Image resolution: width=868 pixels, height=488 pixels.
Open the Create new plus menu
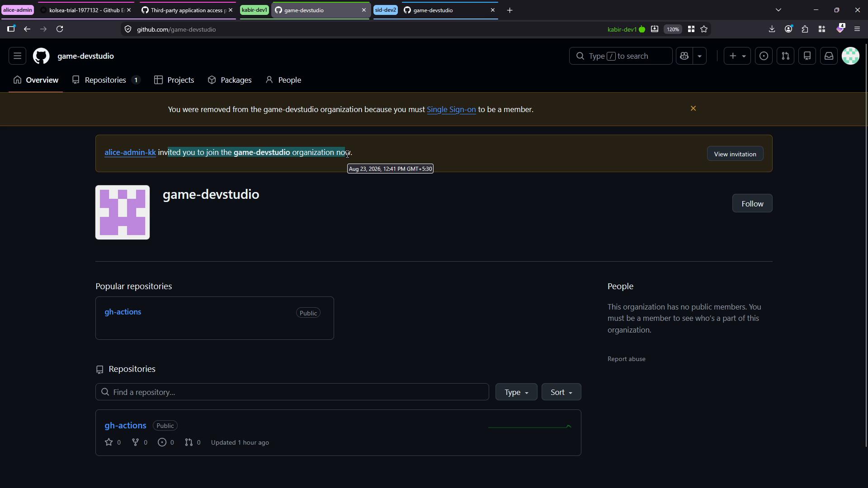click(x=737, y=56)
